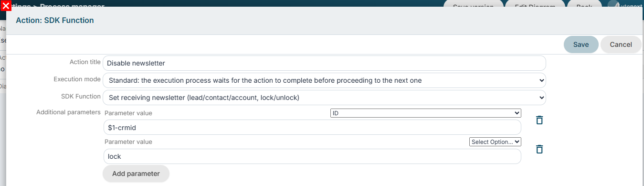
Task: Add another parameter with Add parameter
Action: tap(136, 174)
